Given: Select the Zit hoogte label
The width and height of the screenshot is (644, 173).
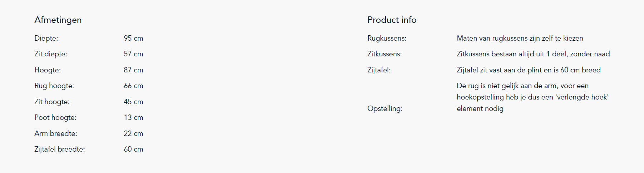Looking at the screenshot, I should pyautogui.click(x=52, y=102).
